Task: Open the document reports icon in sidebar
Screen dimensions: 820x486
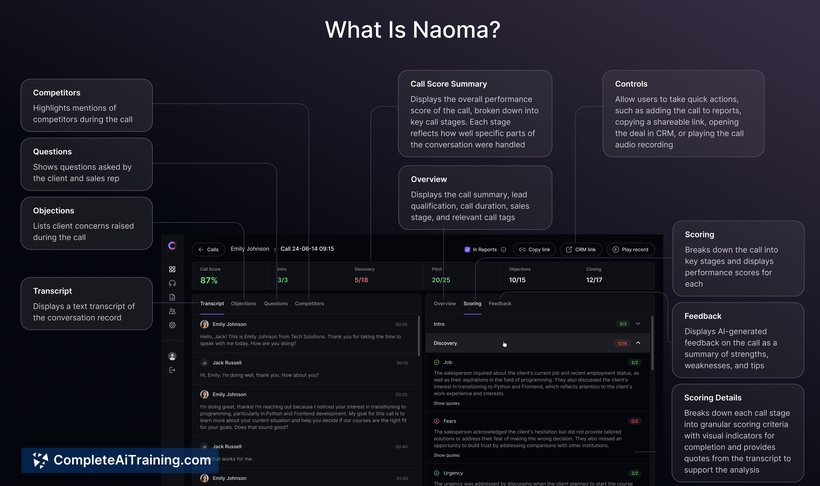Action: point(172,297)
